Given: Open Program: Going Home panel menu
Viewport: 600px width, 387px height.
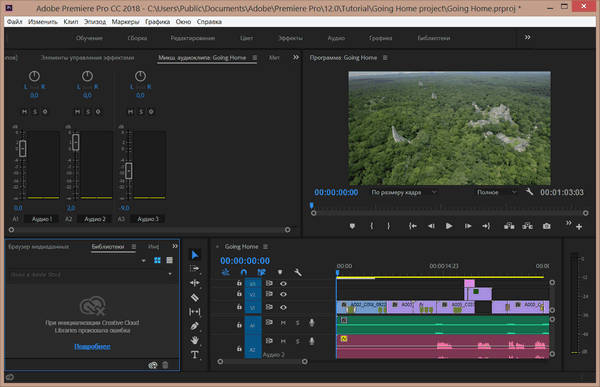Looking at the screenshot, I should (385, 57).
